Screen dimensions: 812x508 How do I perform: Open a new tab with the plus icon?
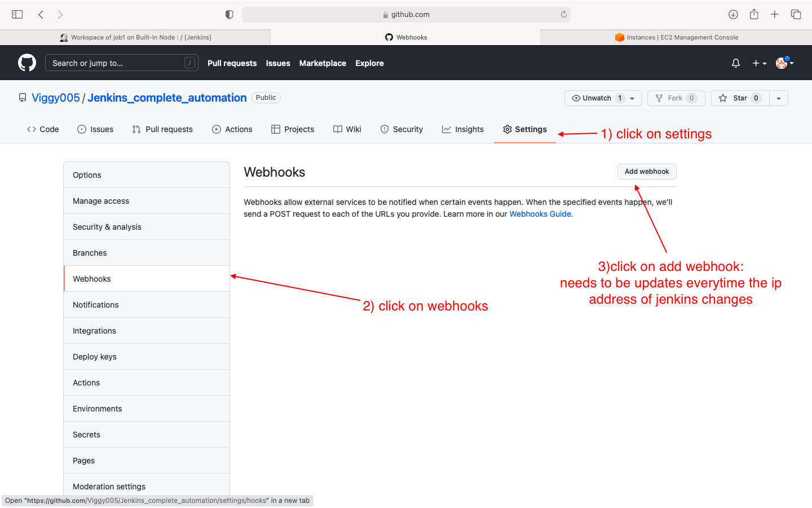[775, 14]
